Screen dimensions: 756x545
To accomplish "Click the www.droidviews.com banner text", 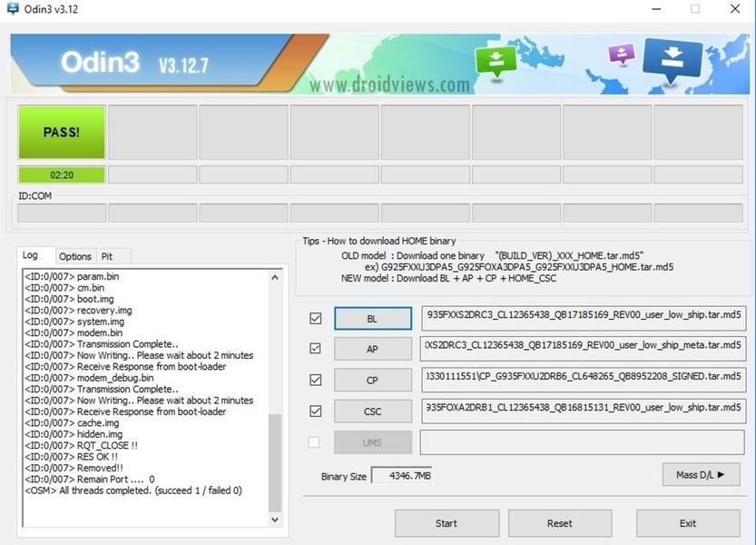I will [389, 85].
